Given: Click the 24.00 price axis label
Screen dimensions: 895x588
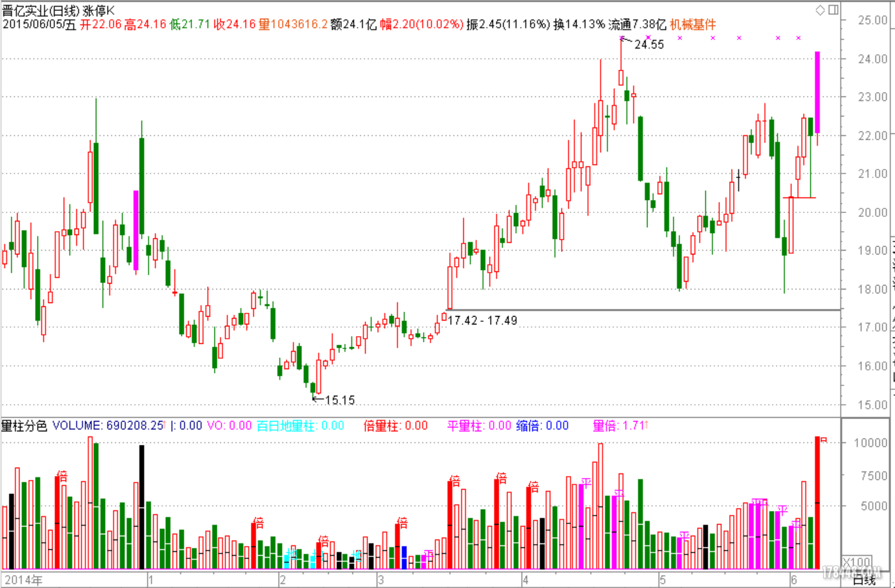Looking at the screenshot, I should (x=872, y=59).
